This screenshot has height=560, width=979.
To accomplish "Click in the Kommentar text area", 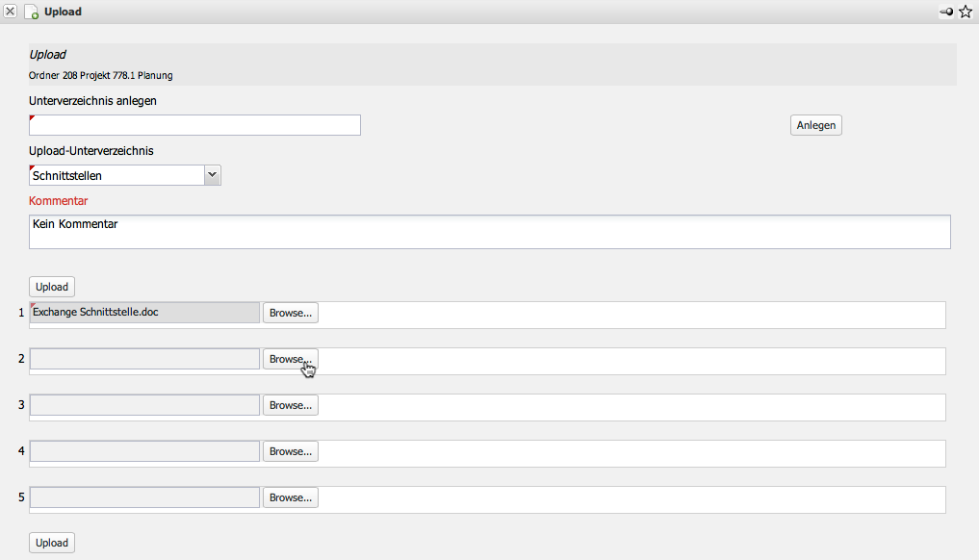I will 489,232.
